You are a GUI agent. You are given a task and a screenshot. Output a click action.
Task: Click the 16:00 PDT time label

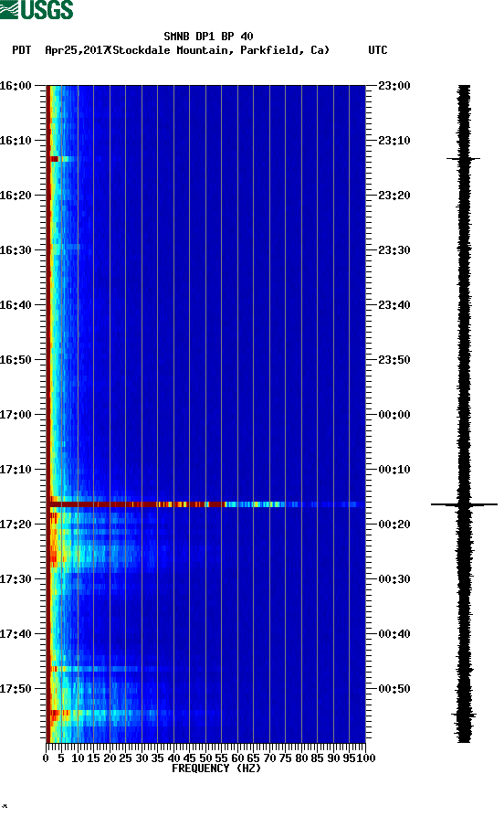coord(16,86)
